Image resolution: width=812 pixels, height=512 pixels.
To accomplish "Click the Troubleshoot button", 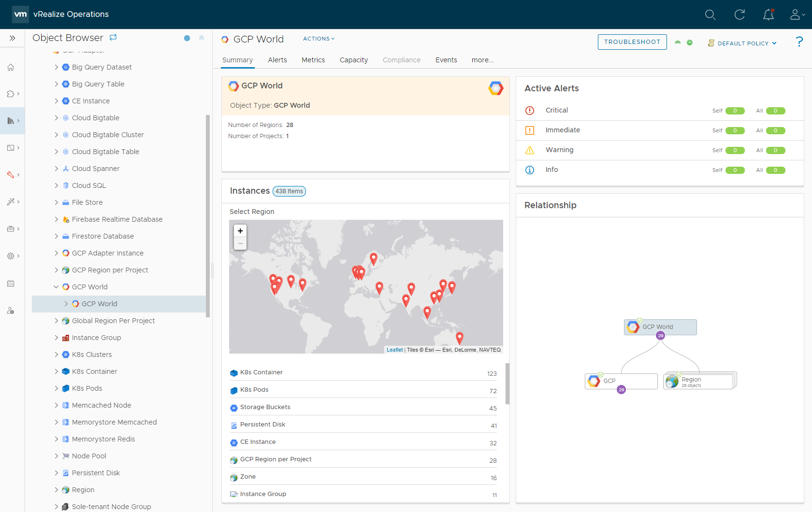I will (632, 42).
